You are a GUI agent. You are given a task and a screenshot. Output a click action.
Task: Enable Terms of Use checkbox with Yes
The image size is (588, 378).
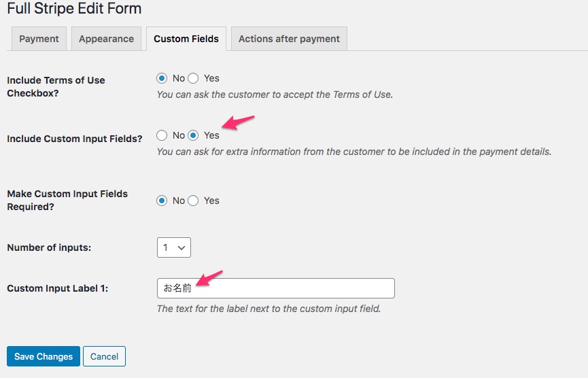coord(193,78)
